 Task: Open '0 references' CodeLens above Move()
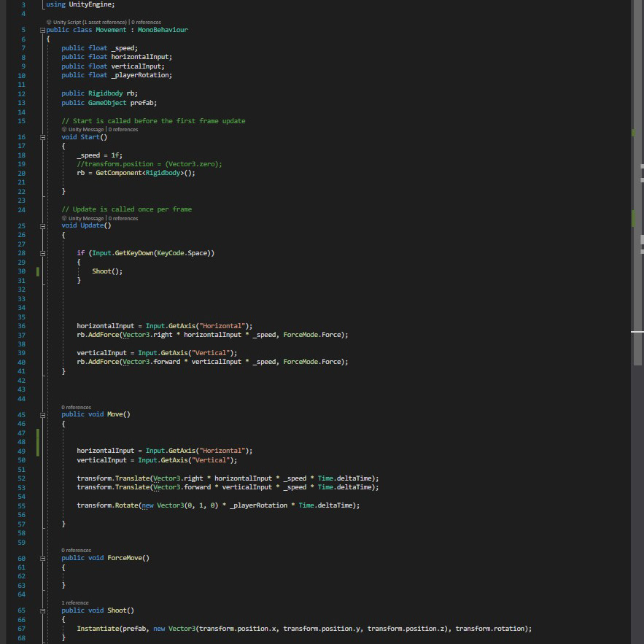click(77, 408)
